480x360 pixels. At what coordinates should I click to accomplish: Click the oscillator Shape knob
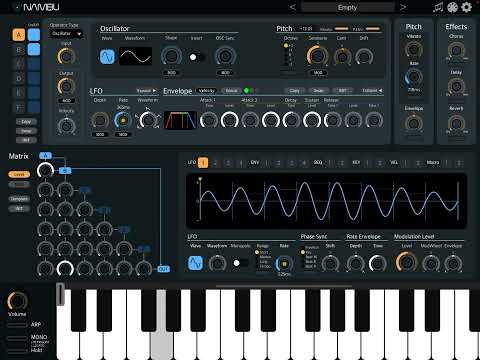click(171, 56)
